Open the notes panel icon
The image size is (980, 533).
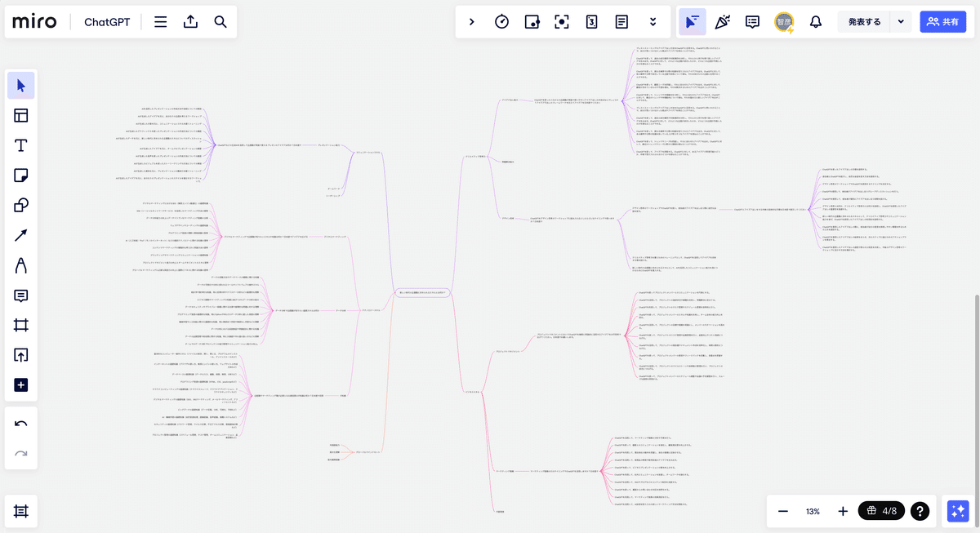click(621, 22)
